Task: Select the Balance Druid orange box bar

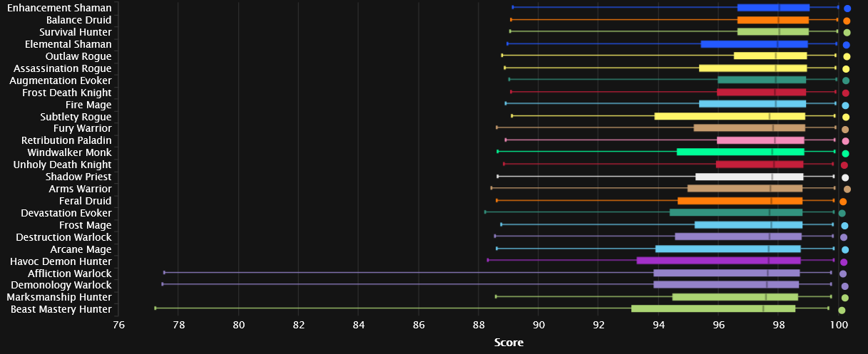Action: 772,20
